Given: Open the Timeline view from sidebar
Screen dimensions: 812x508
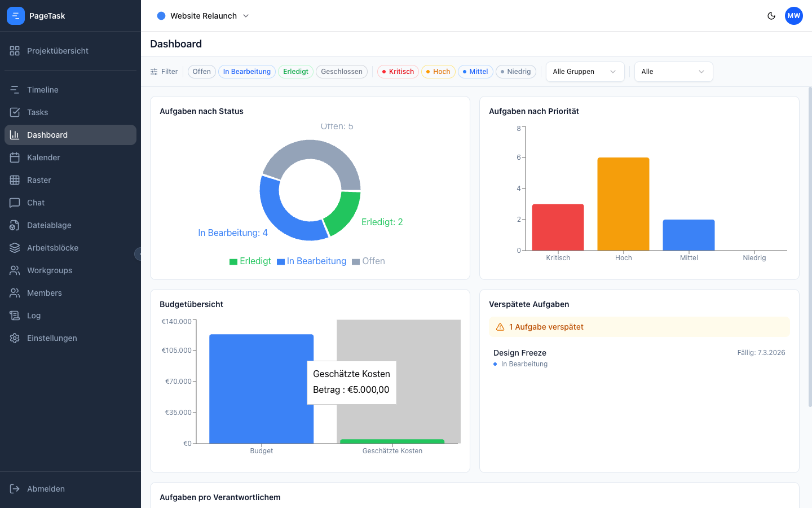Looking at the screenshot, I should pos(43,90).
